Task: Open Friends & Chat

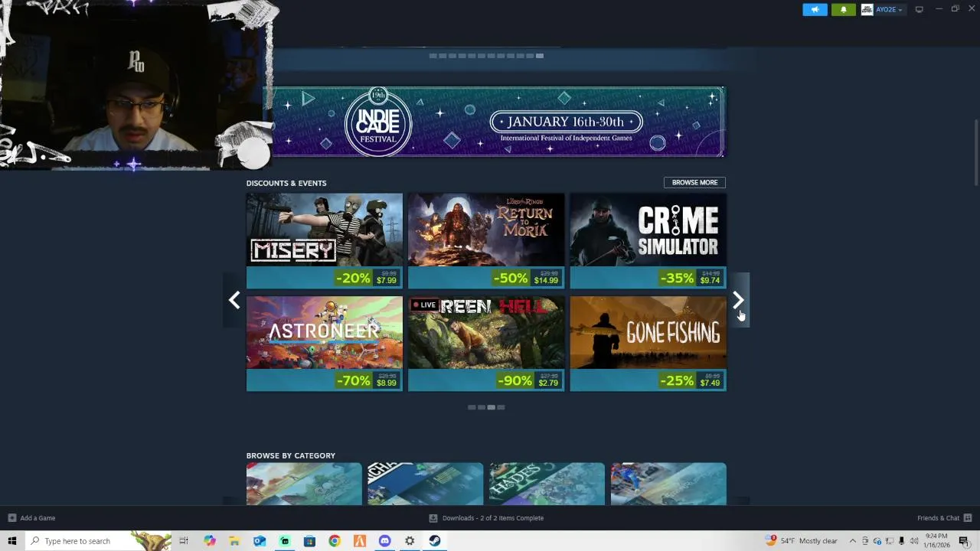Action: [x=944, y=518]
